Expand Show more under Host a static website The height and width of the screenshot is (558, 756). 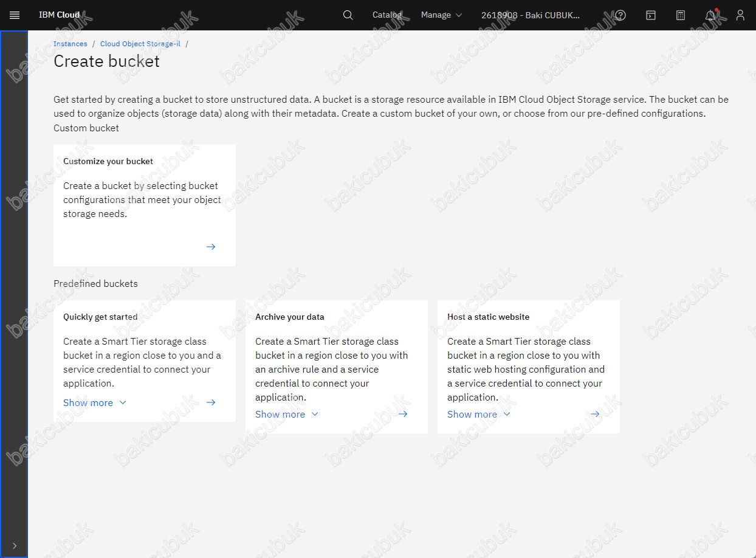[479, 414]
